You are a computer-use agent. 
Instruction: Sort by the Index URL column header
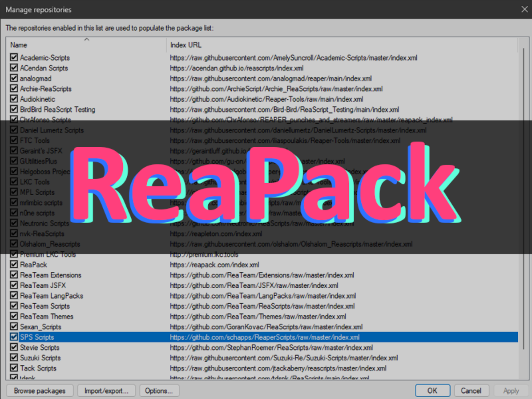[342, 45]
